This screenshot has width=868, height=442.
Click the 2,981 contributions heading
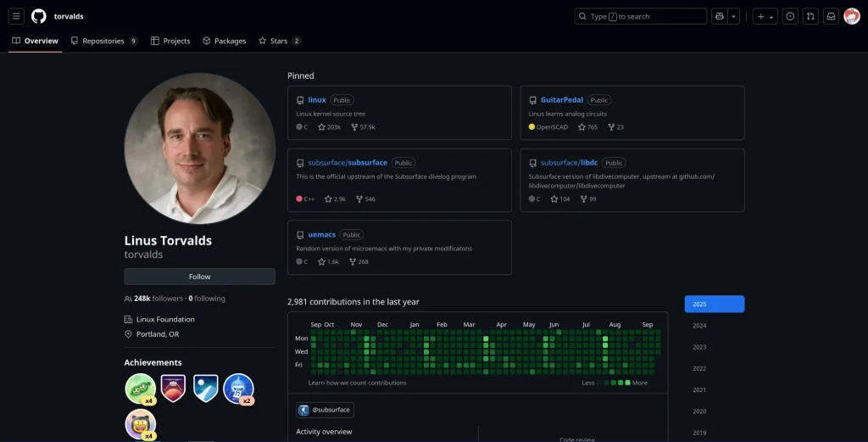pos(353,302)
